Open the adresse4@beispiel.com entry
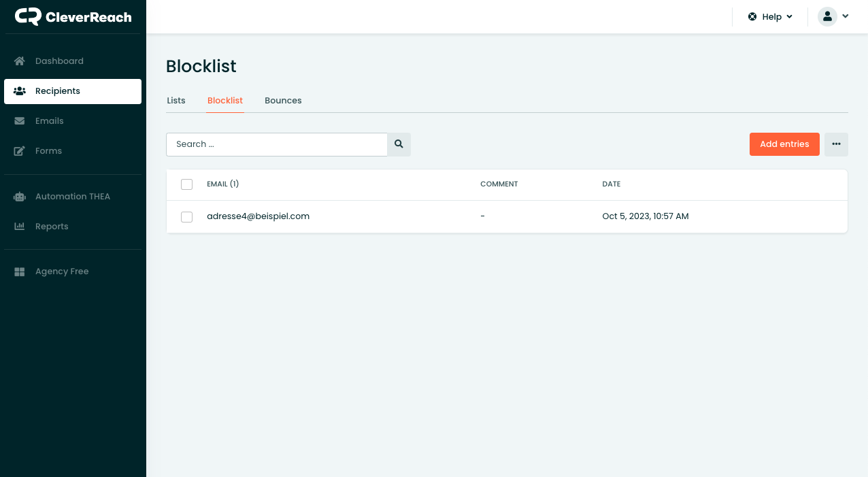 (258, 216)
